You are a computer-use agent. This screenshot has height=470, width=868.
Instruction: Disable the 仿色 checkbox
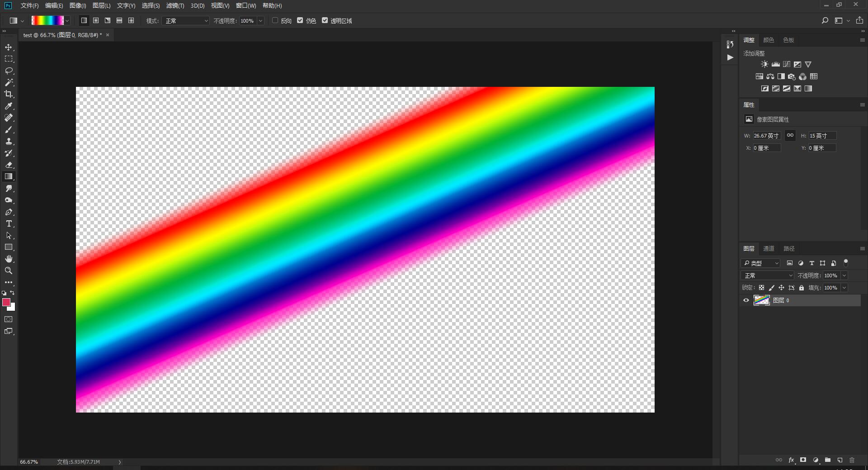point(300,20)
